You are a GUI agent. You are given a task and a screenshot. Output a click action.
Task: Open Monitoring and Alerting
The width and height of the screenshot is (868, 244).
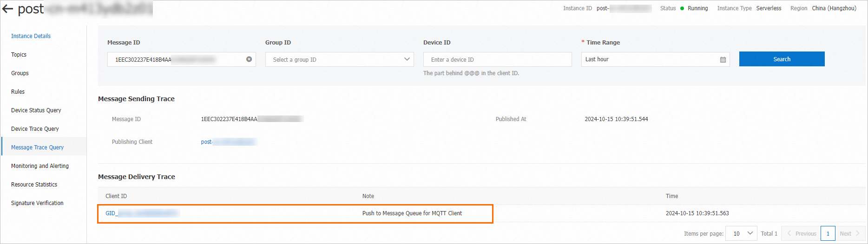pos(40,166)
